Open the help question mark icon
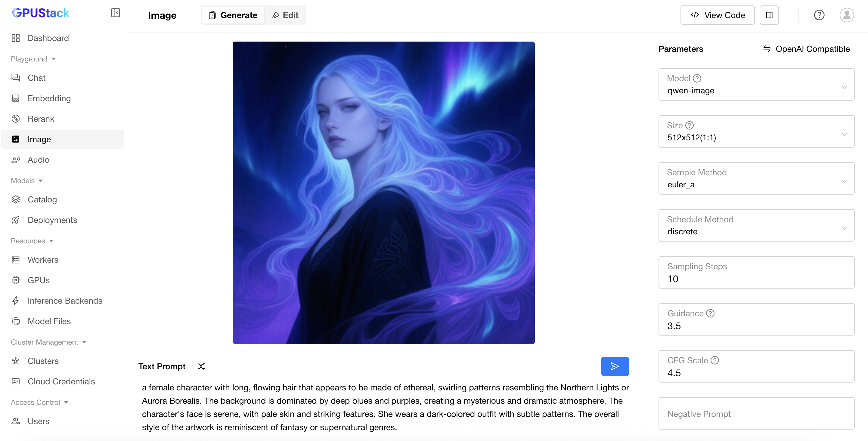Image resolution: width=868 pixels, height=441 pixels. pos(819,15)
